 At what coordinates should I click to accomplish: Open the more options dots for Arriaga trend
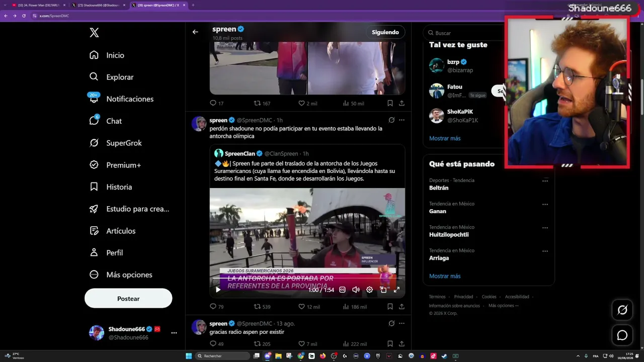coord(545,251)
